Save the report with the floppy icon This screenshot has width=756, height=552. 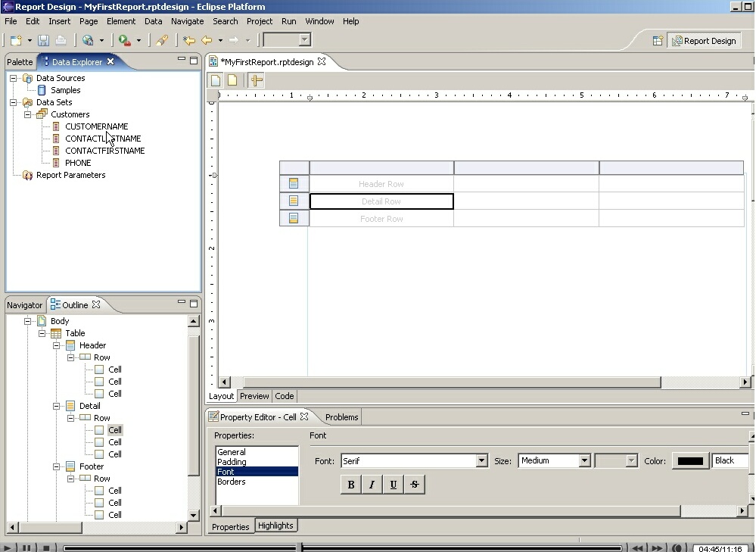coord(43,41)
